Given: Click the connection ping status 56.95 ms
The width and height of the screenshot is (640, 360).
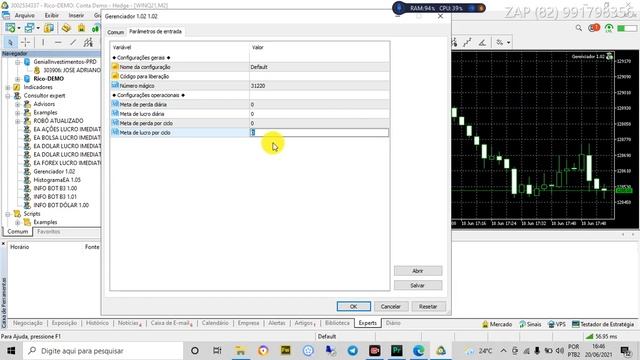Looking at the screenshot, I should click(601, 336).
